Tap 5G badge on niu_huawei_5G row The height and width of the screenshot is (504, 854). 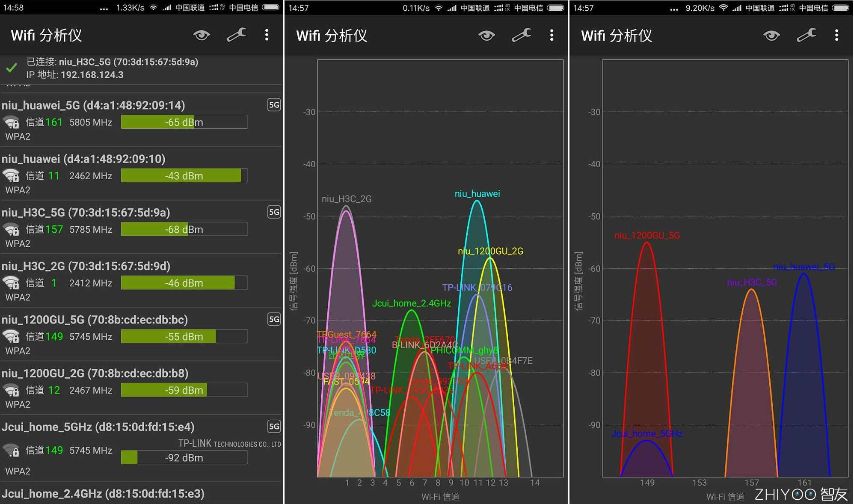pyautogui.click(x=274, y=105)
